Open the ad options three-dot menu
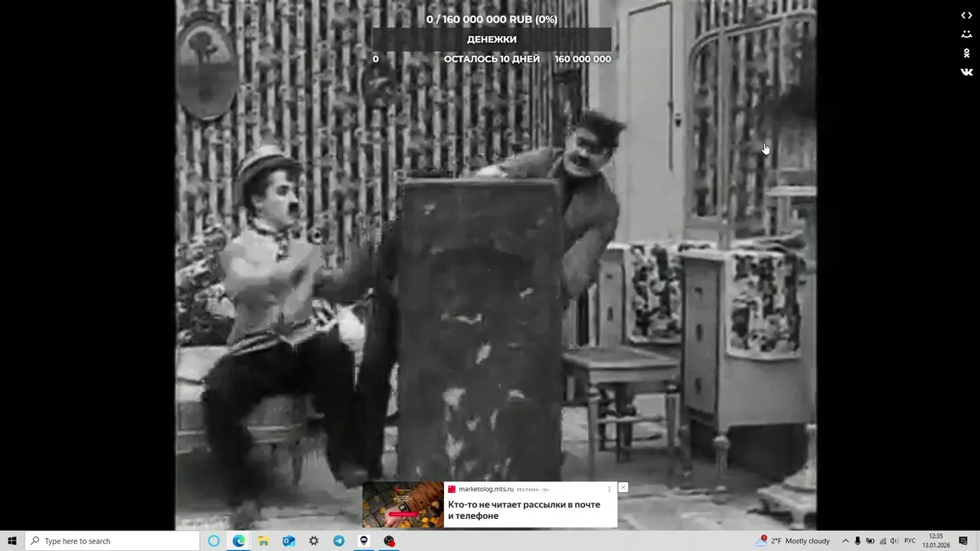Screen dimensions: 980x551 [609, 489]
